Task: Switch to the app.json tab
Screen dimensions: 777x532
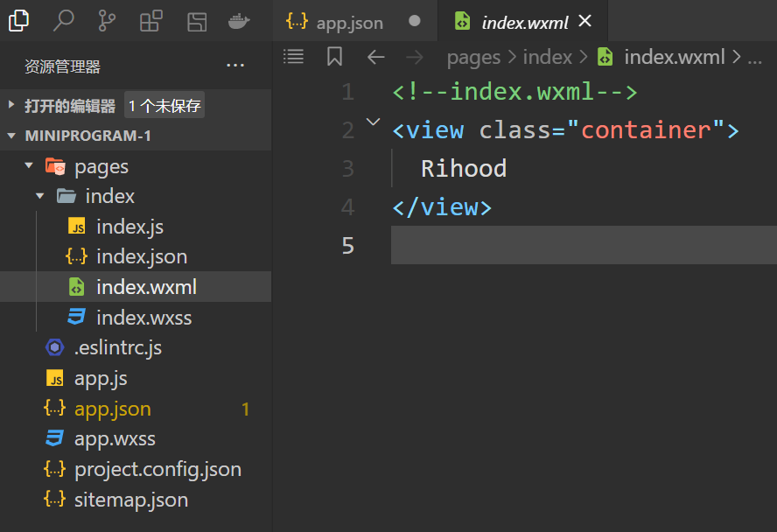Action: pos(354,21)
